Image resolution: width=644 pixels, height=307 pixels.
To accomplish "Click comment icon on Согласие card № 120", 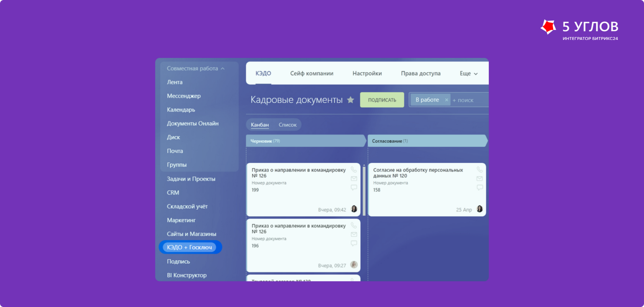I will (x=480, y=187).
